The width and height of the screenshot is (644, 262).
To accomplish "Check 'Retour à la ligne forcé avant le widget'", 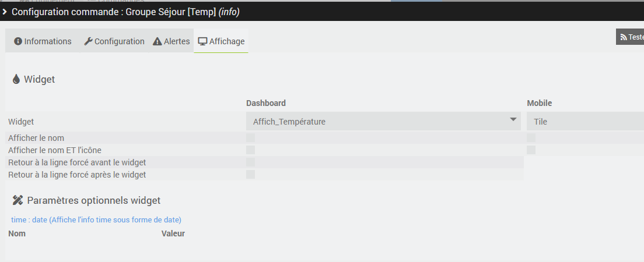I will (251, 162).
